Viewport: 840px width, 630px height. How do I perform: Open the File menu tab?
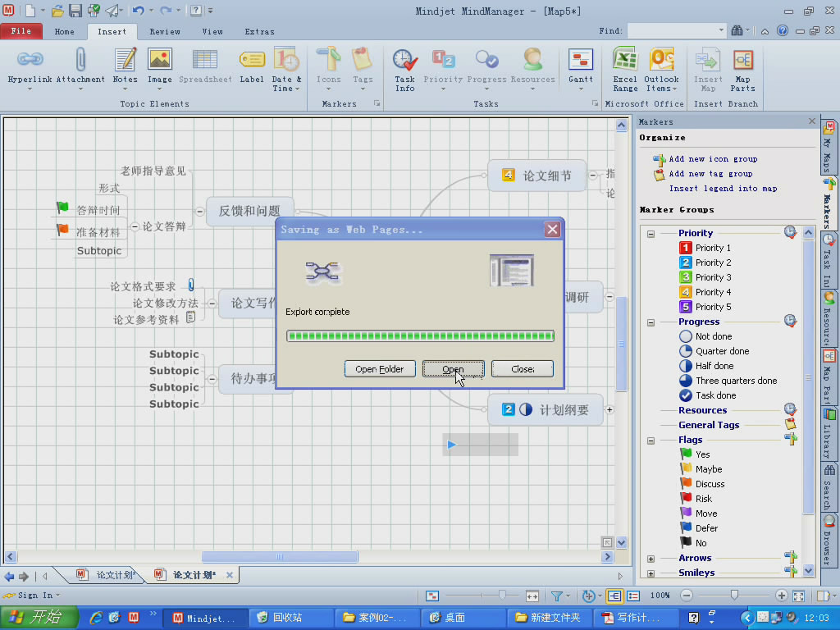(x=21, y=31)
